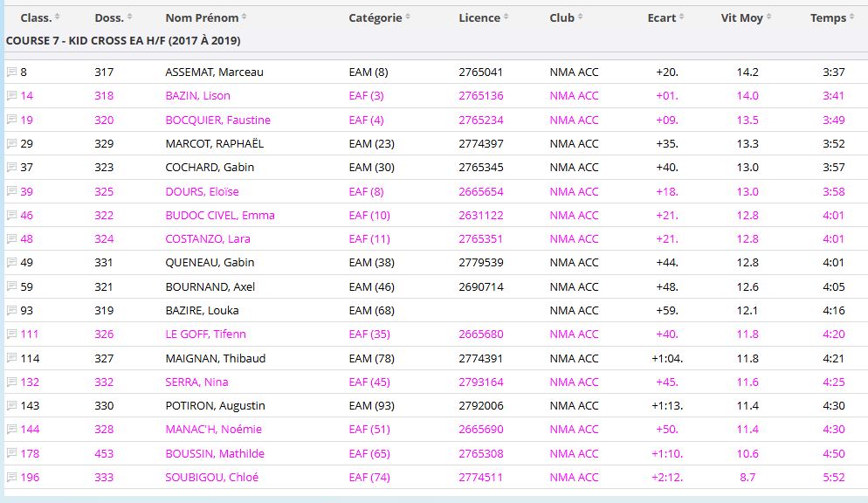Toggle the sort arrows beside Nom Prénom
The image size is (868, 503).
(244, 17)
